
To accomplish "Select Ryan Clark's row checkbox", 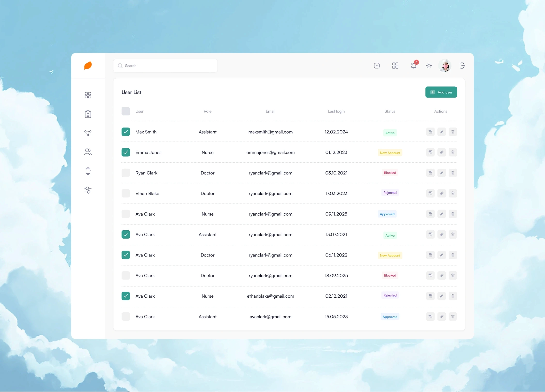I will (126, 173).
